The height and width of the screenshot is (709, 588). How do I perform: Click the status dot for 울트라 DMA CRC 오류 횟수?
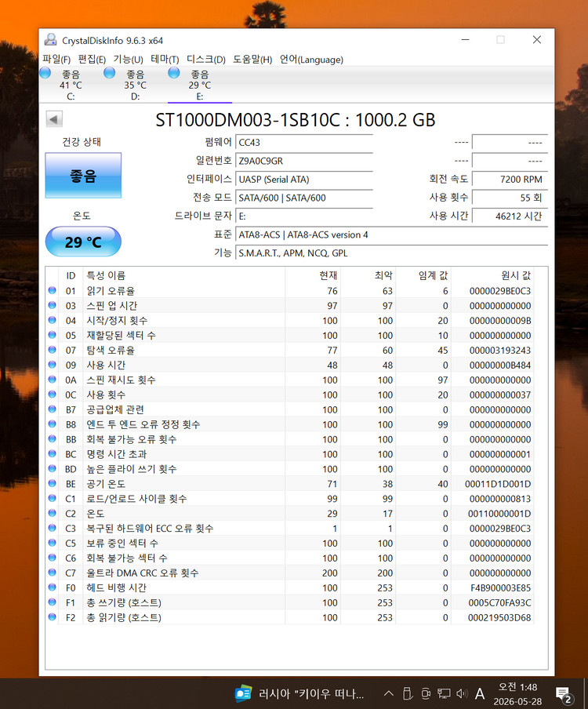tap(52, 573)
